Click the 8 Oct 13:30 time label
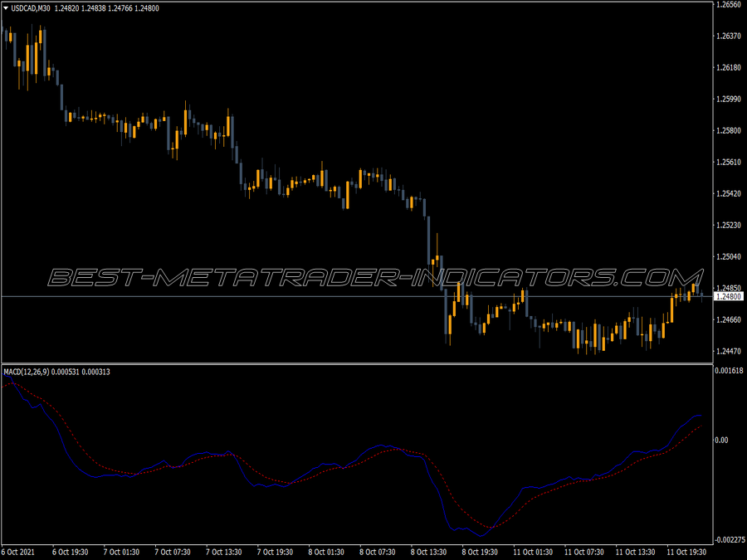 pos(429,553)
